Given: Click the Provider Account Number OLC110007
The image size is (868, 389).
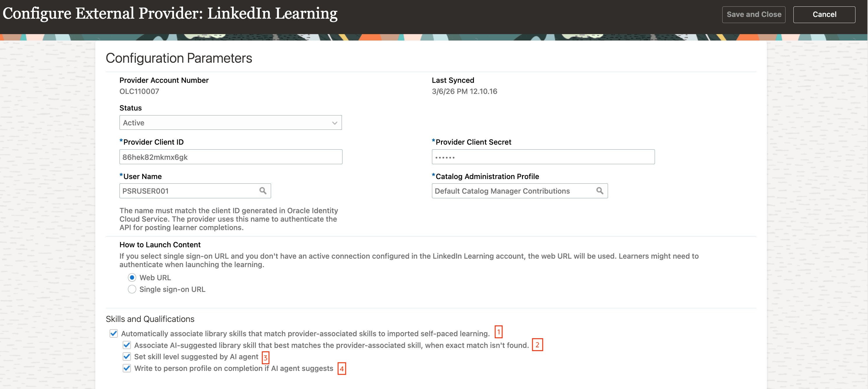Looking at the screenshot, I should tap(139, 91).
